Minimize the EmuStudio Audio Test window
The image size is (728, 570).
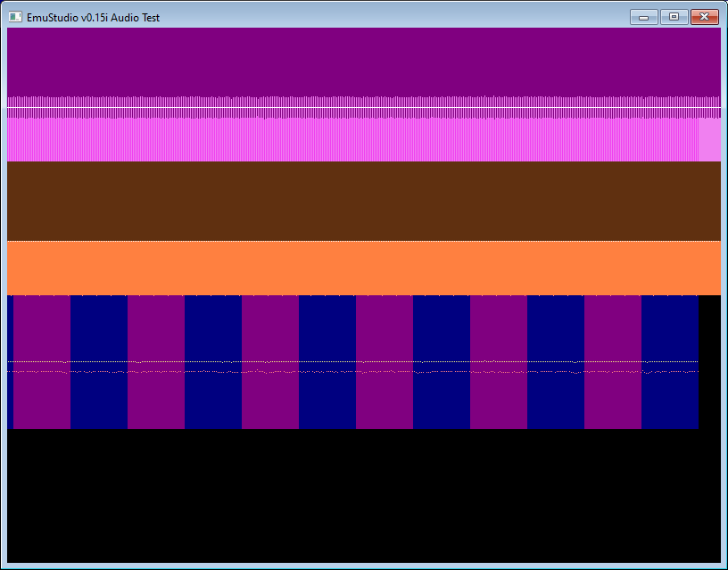point(643,17)
